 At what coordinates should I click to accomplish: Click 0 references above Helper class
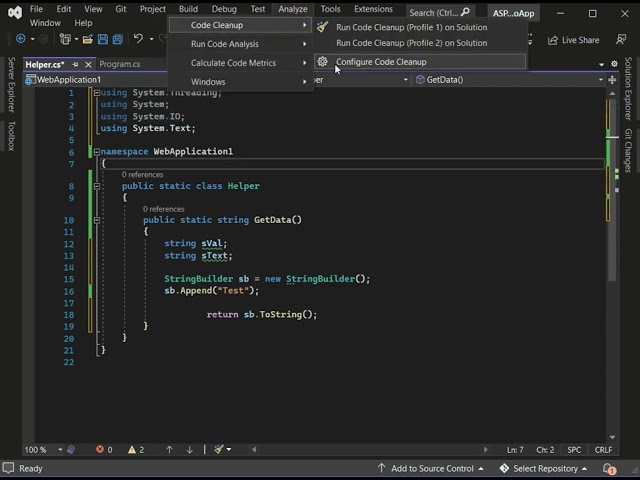point(142,175)
